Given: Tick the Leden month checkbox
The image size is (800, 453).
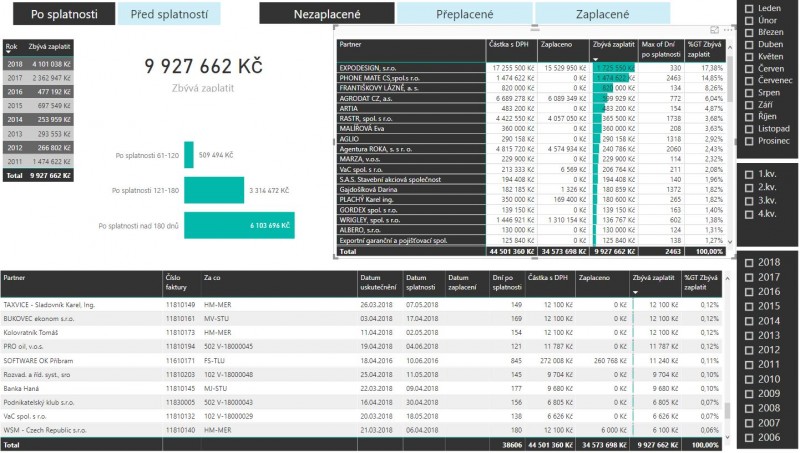Looking at the screenshot, I should 750,7.
